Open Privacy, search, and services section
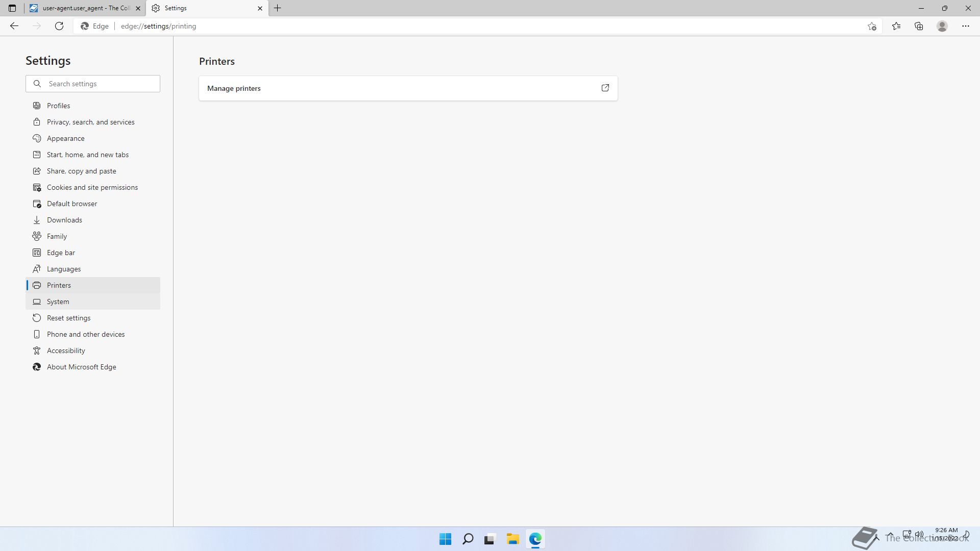 [93, 122]
